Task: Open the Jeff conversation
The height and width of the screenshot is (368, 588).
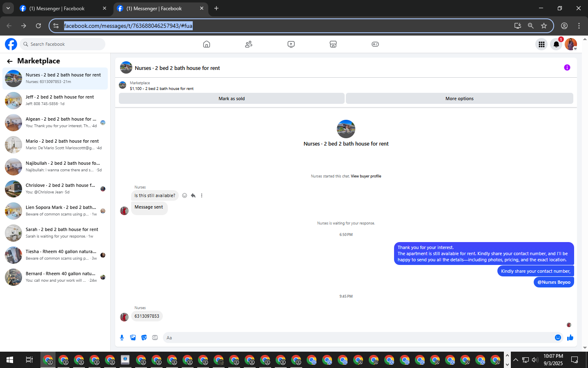Action: point(55,101)
